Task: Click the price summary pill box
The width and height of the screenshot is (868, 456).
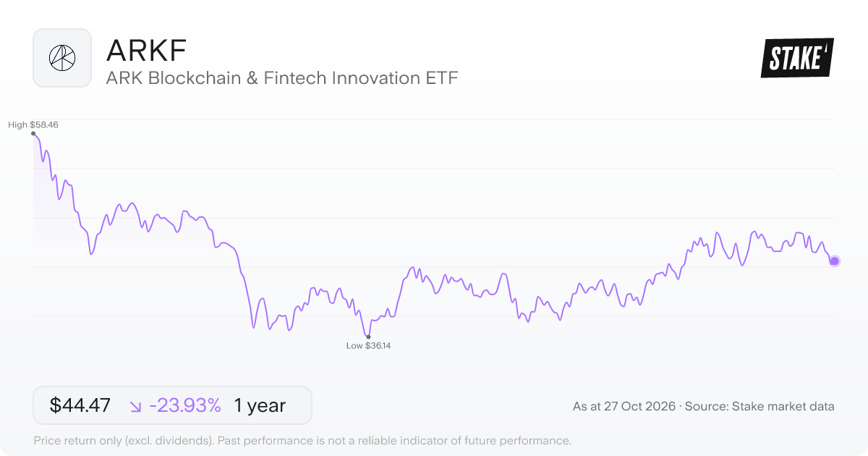Action: pos(172,405)
